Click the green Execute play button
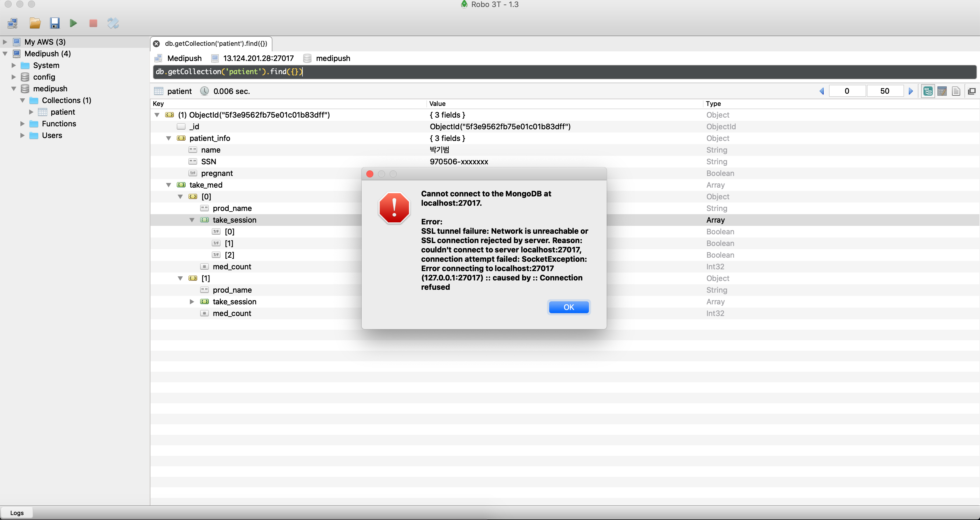Screen dimensions: 980x520 [73, 23]
